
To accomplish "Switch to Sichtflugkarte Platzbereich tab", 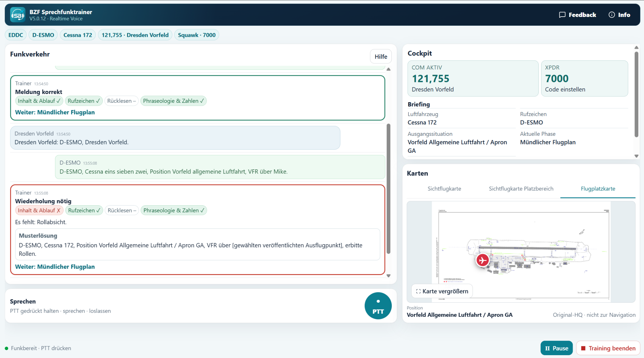I will 521,189.
